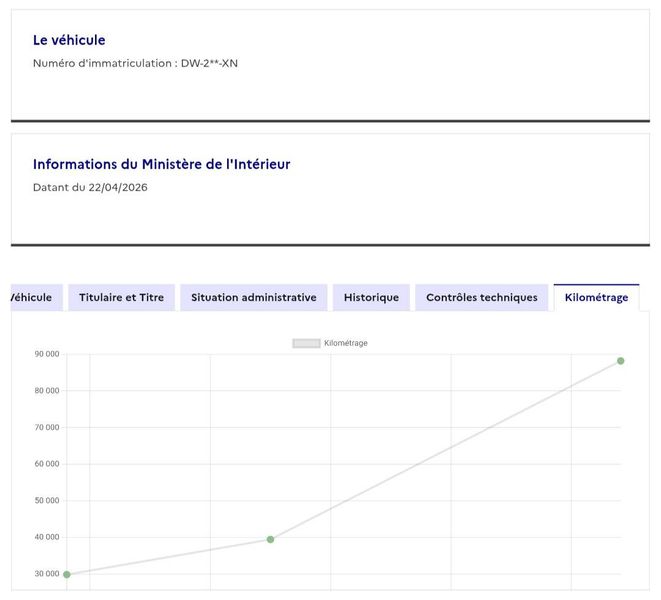Click the registration number DW-2**-XN text
The image size is (661, 600).
pos(209,63)
